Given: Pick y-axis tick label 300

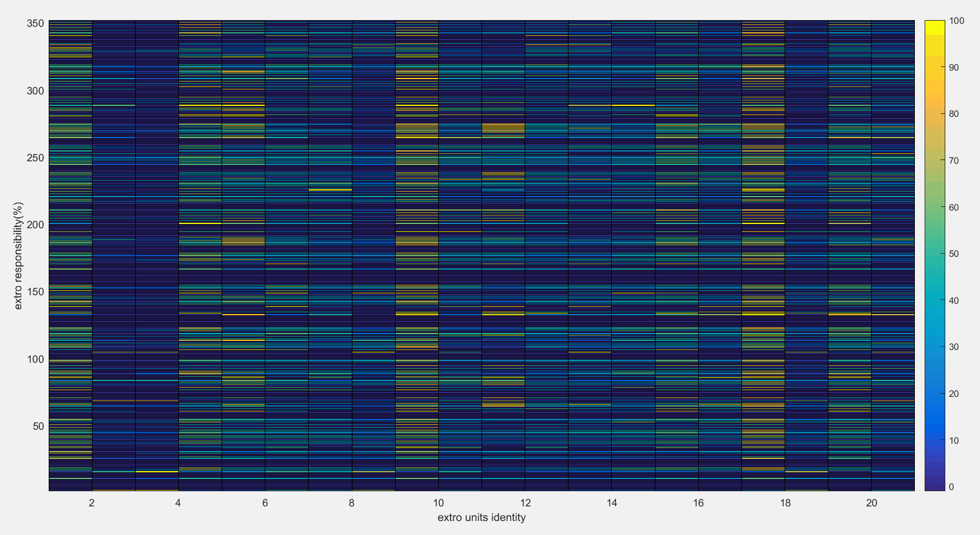Looking at the screenshot, I should pyautogui.click(x=36, y=91).
